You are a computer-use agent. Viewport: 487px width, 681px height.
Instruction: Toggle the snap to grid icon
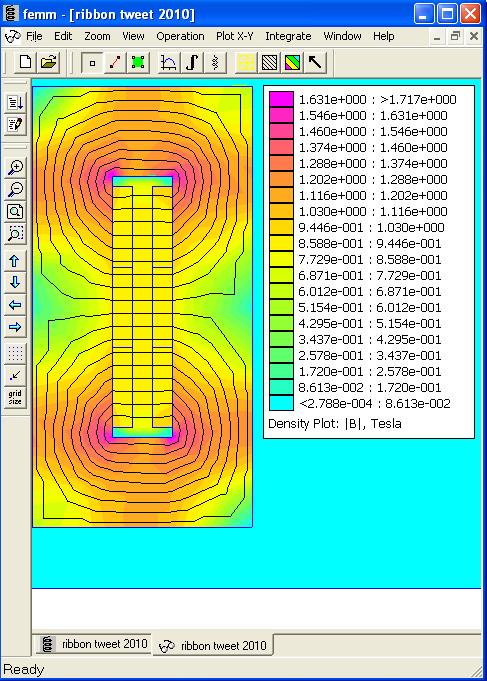15,375
